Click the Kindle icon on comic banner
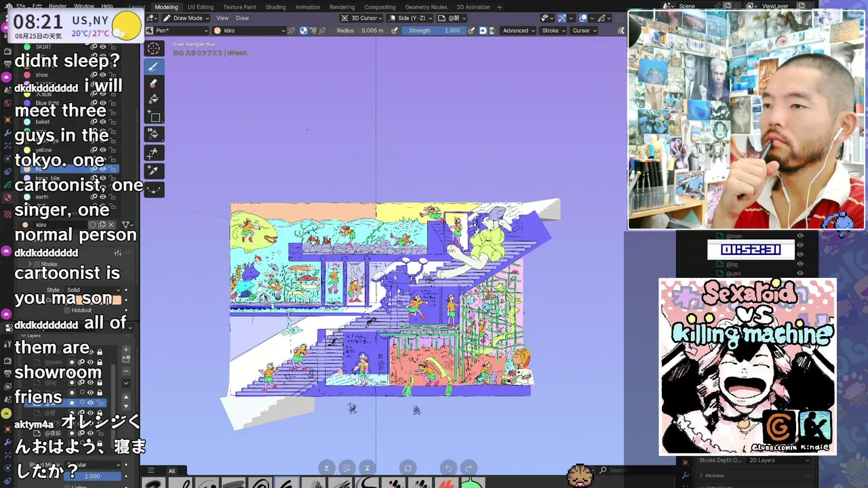Image resolution: width=868 pixels, height=488 pixels. click(x=816, y=427)
